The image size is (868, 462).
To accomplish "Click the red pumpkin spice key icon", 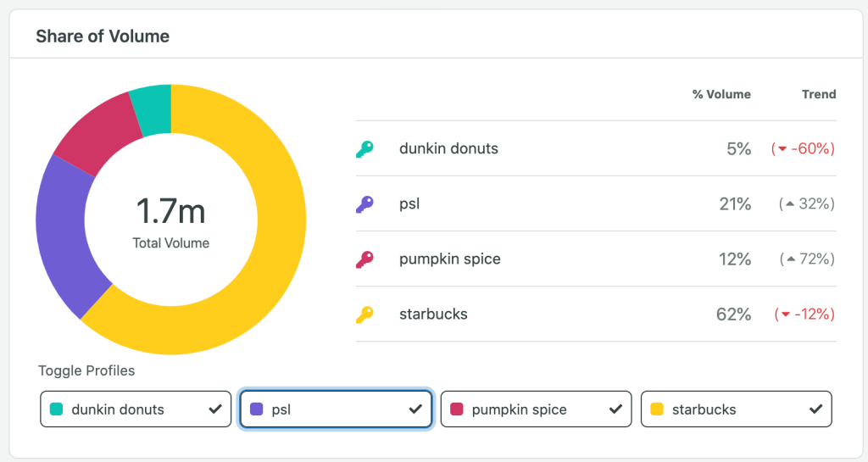I will tap(364, 259).
